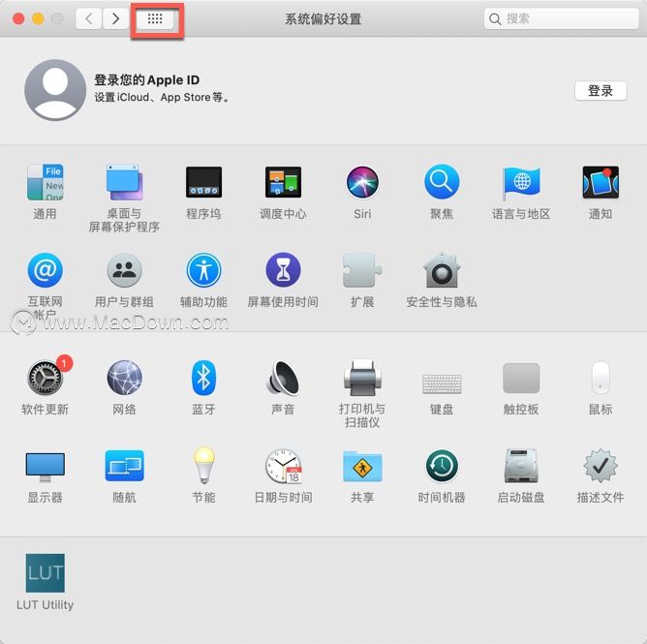Open 日期与时间 preferences
Image resolution: width=647 pixels, height=644 pixels.
click(x=283, y=466)
